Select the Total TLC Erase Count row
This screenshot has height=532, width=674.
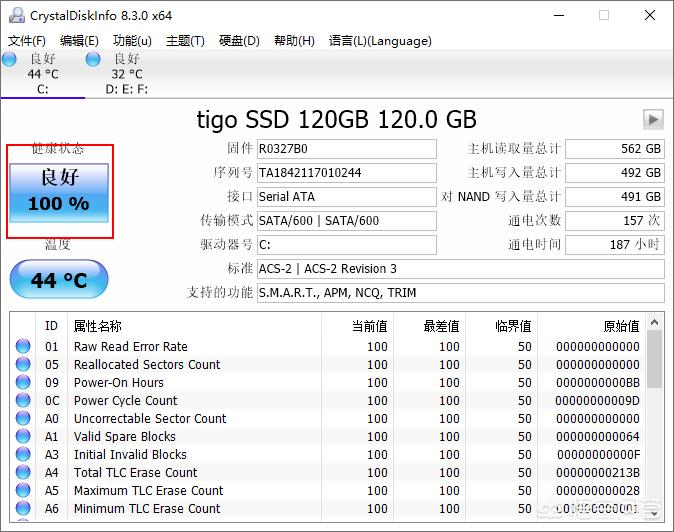coord(300,473)
